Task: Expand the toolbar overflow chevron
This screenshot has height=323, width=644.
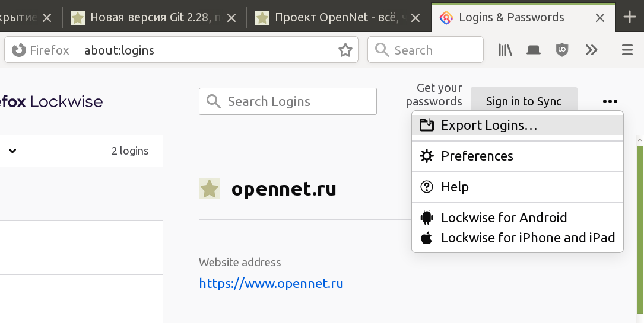Action: coord(591,50)
